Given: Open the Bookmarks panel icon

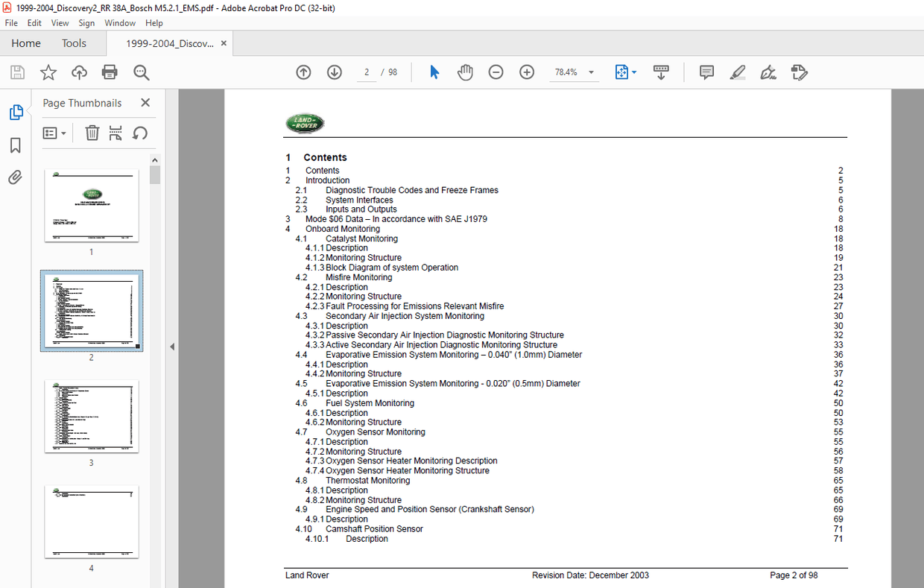Looking at the screenshot, I should (16, 145).
